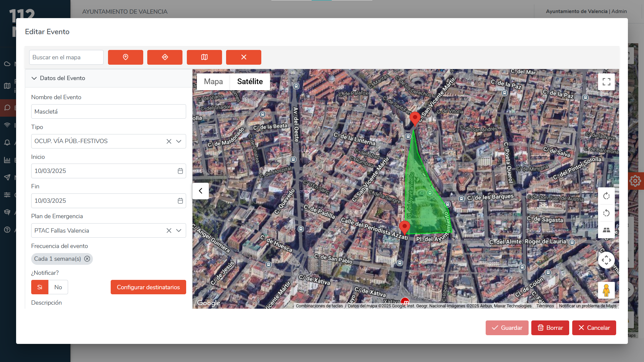
Task: Collapse the side panel with left arrow
Action: tap(201, 191)
